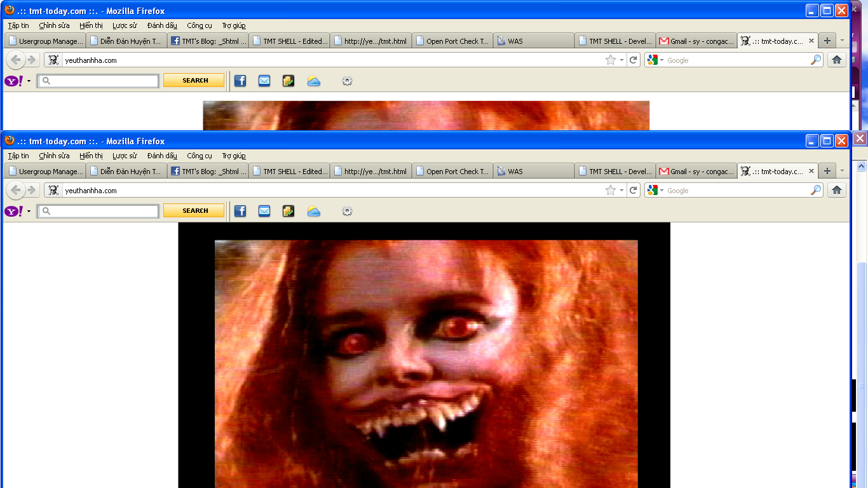Open Weather icon in back window
This screenshot has width=868, height=488.
(x=314, y=81)
